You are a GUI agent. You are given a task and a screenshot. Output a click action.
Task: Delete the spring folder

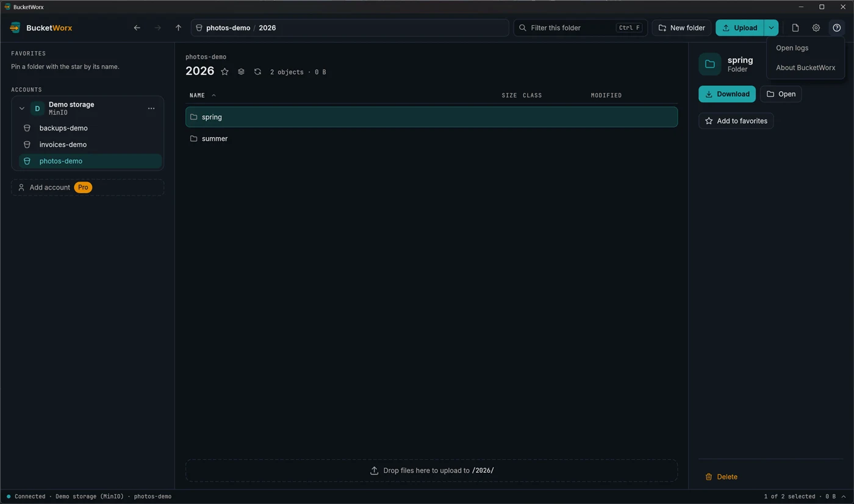(721, 477)
